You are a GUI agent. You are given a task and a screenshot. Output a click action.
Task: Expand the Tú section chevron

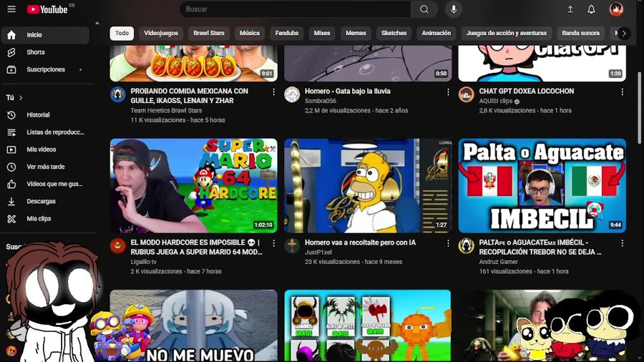(x=21, y=98)
